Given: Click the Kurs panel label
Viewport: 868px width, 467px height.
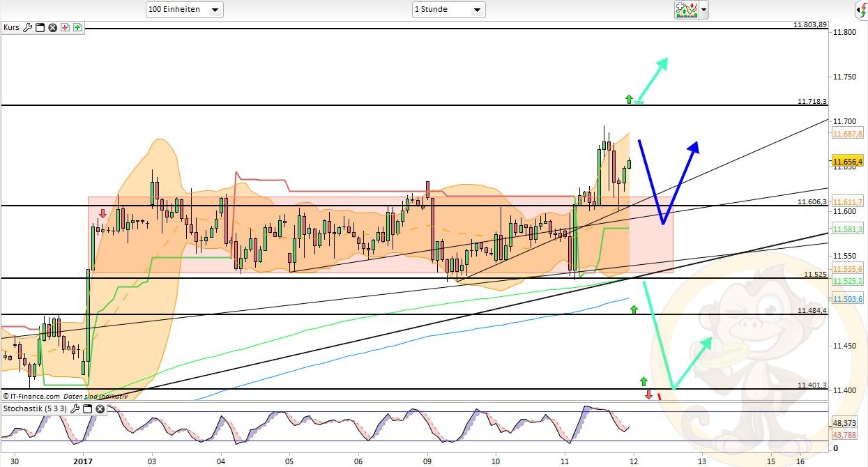Looking at the screenshot, I should pos(12,28).
